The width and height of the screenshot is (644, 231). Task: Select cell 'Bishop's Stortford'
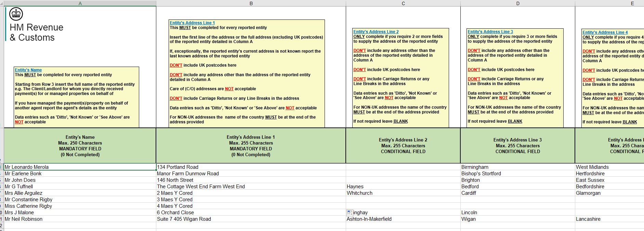coord(518,174)
